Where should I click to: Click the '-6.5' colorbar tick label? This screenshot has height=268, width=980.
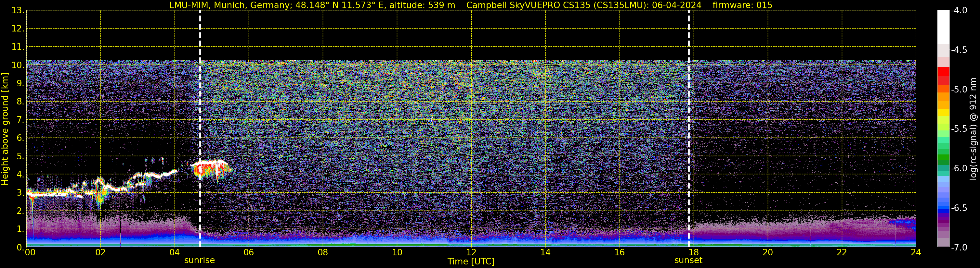click(x=959, y=208)
